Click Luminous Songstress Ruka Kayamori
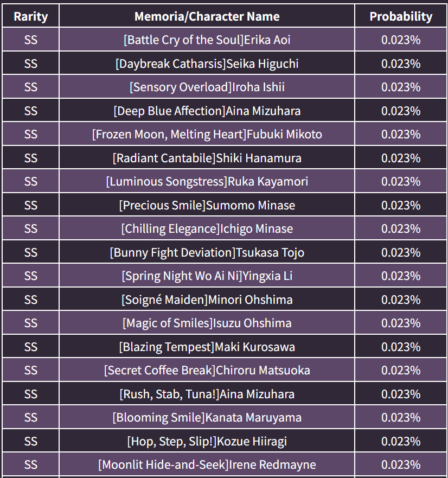This screenshot has width=448, height=478. [207, 181]
